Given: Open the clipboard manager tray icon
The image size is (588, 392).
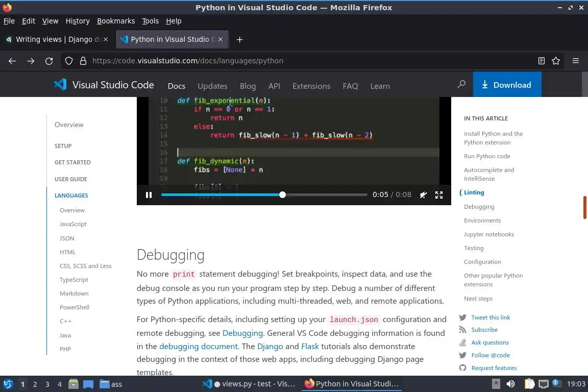Looking at the screenshot, I should (529, 384).
